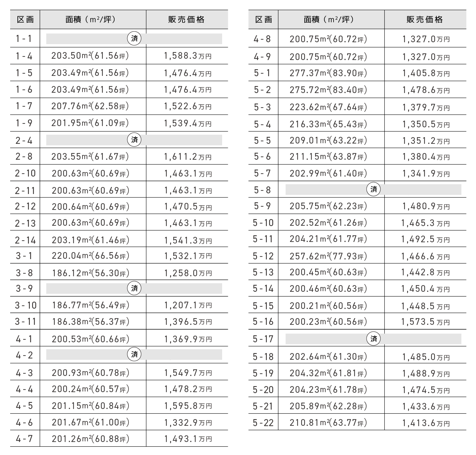Select lot number 5-22
Viewport: 476px width, 455px height.
263,423
